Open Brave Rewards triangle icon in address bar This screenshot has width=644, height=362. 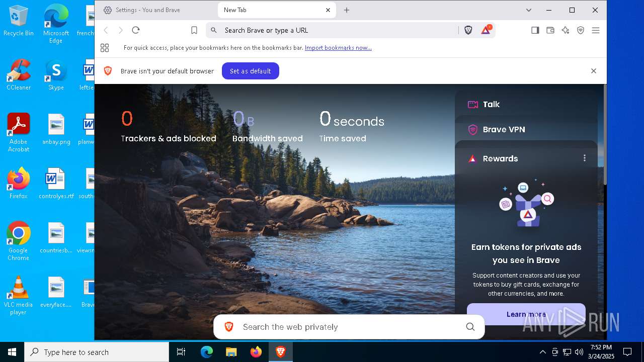pos(486,30)
